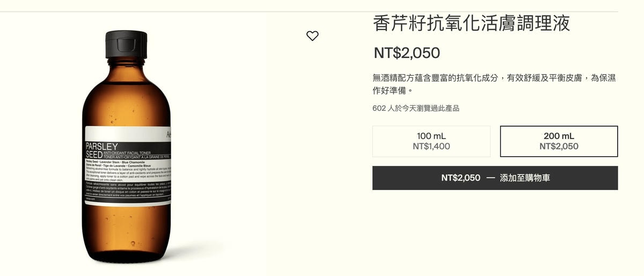The image size is (644, 276).
Task: Click the 香芹籽抗氧化活膚調理液 product title
Action: click(472, 23)
